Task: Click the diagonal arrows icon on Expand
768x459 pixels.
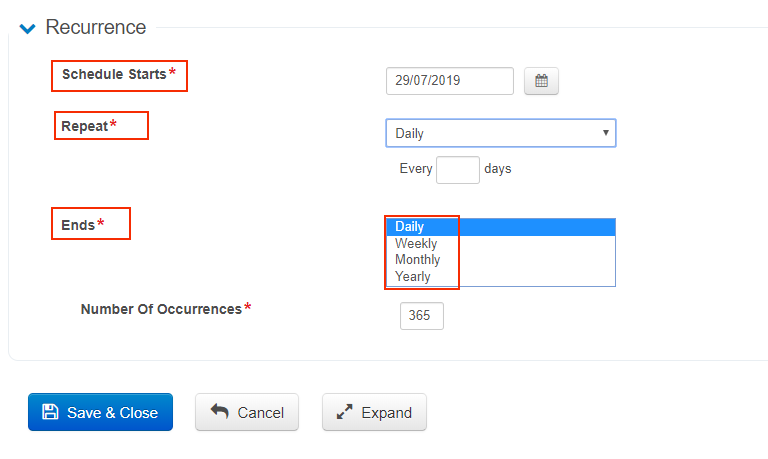Action: pyautogui.click(x=345, y=412)
